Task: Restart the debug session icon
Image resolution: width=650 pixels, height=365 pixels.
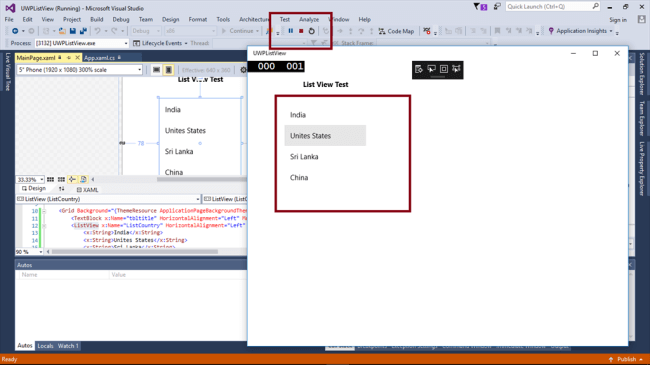Action: 311,31
